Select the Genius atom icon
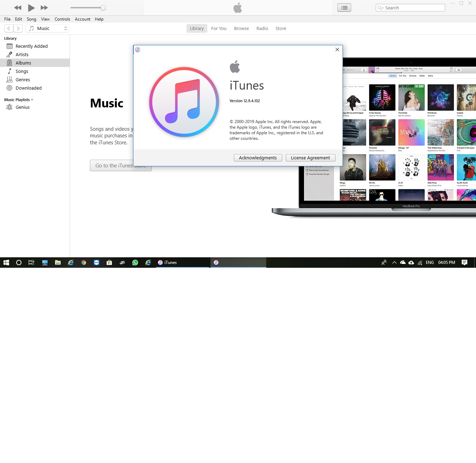 pos(9,107)
